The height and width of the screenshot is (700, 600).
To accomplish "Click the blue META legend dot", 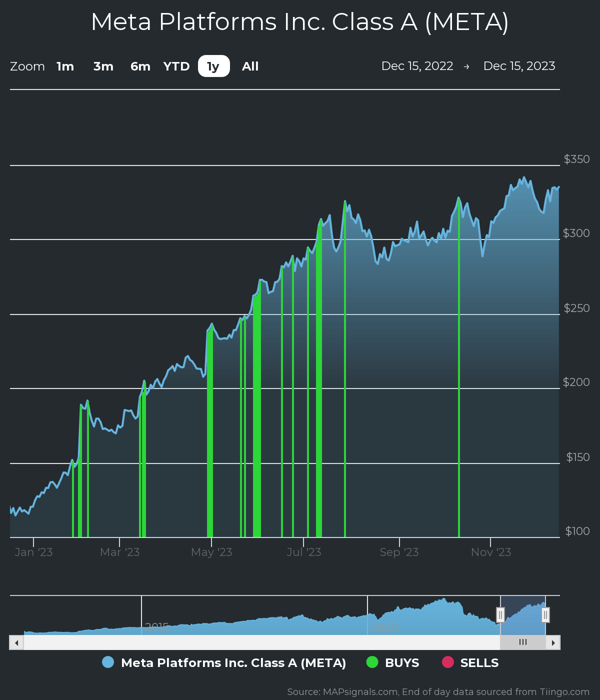I will (x=108, y=662).
